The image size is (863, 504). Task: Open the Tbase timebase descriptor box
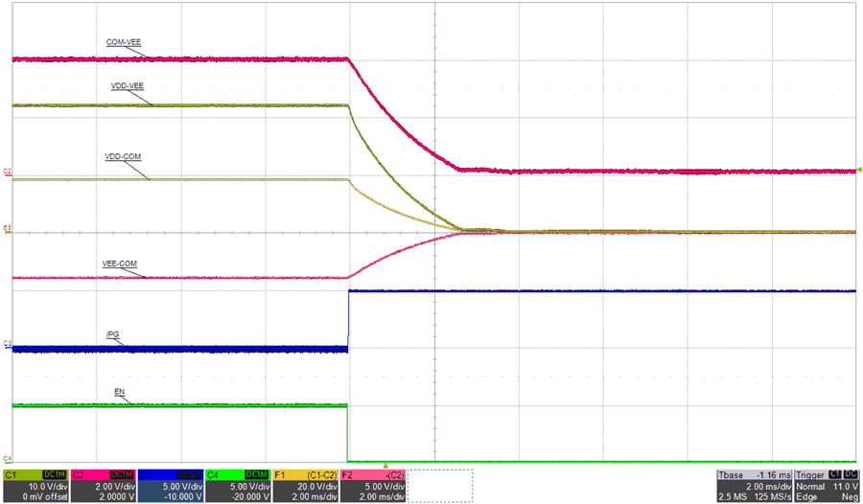point(754,486)
